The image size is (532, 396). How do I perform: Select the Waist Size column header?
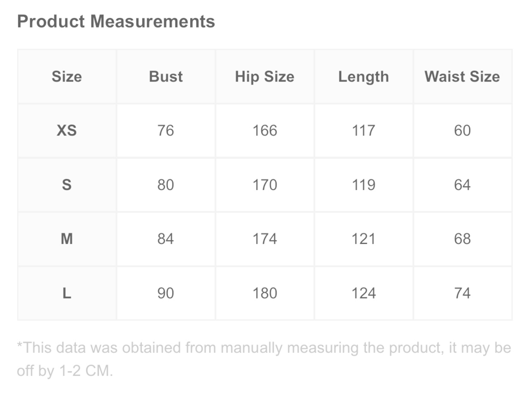click(x=462, y=77)
